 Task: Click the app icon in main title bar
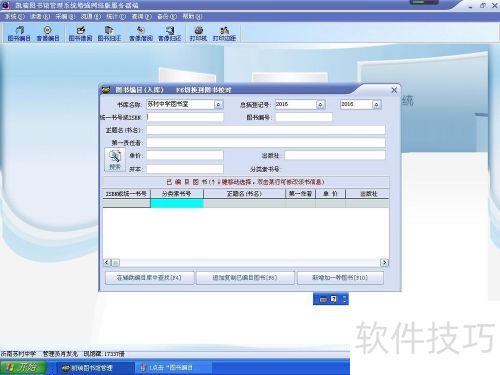coord(5,5)
